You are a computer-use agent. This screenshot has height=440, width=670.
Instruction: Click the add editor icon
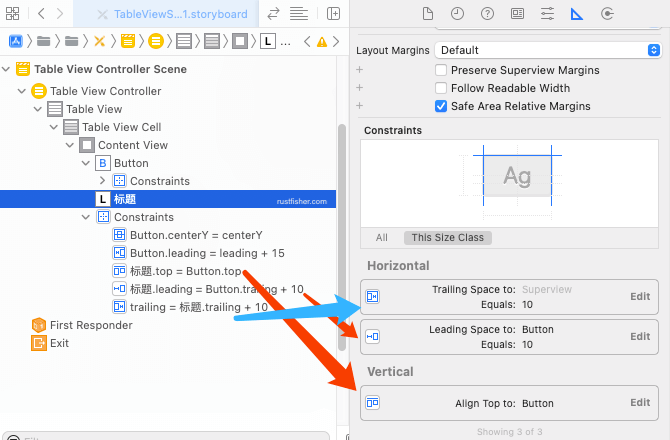(333, 14)
